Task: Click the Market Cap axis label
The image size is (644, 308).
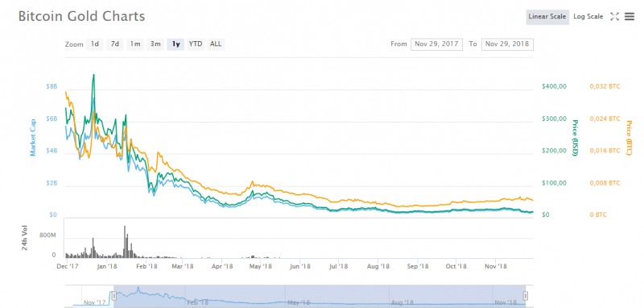Action: coord(32,137)
